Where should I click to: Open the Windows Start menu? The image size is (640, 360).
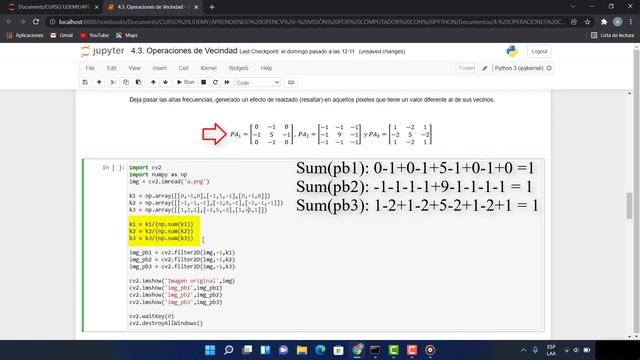(210, 350)
